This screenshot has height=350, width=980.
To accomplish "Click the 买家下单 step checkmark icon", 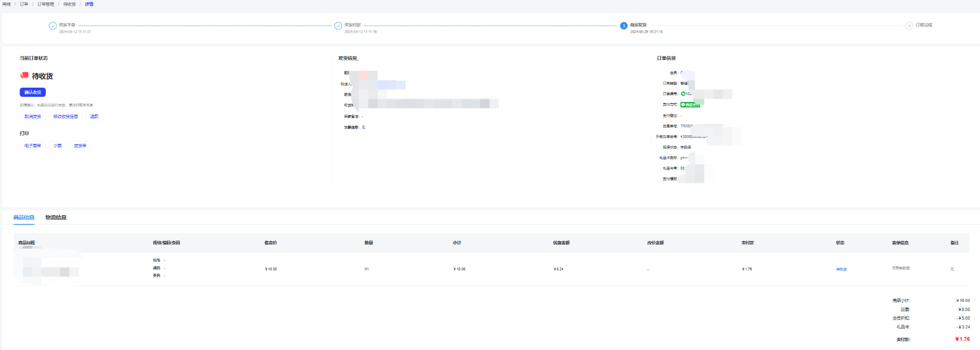I will [53, 26].
